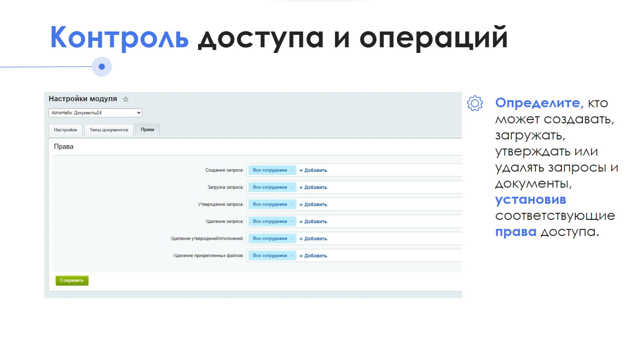Click Добавить link for Создание запроса

point(313,171)
